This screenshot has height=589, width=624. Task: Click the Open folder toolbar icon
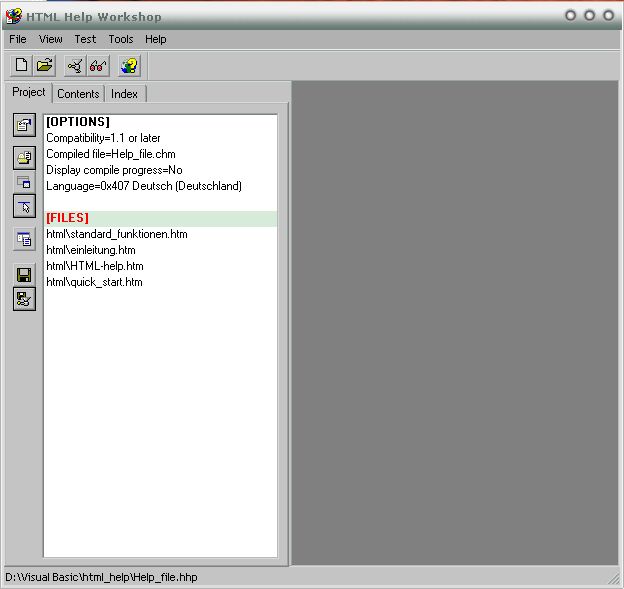[x=45, y=66]
